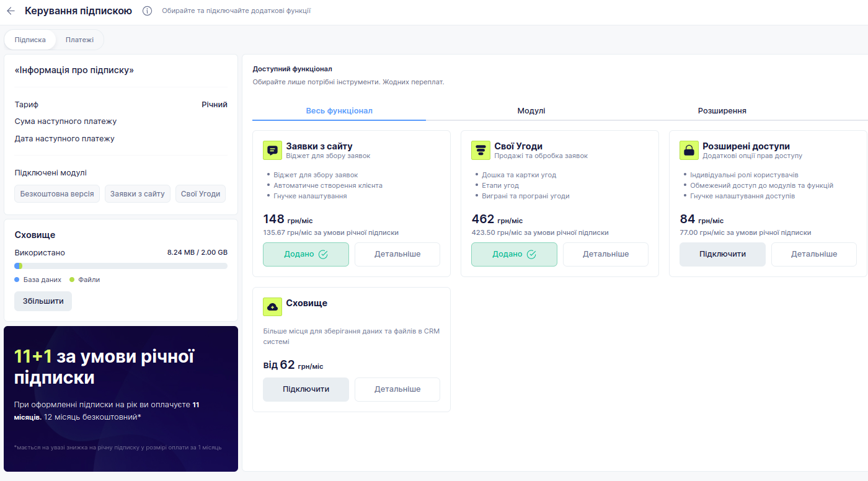
Task: Click the Збільшити storage button
Action: [x=43, y=301]
